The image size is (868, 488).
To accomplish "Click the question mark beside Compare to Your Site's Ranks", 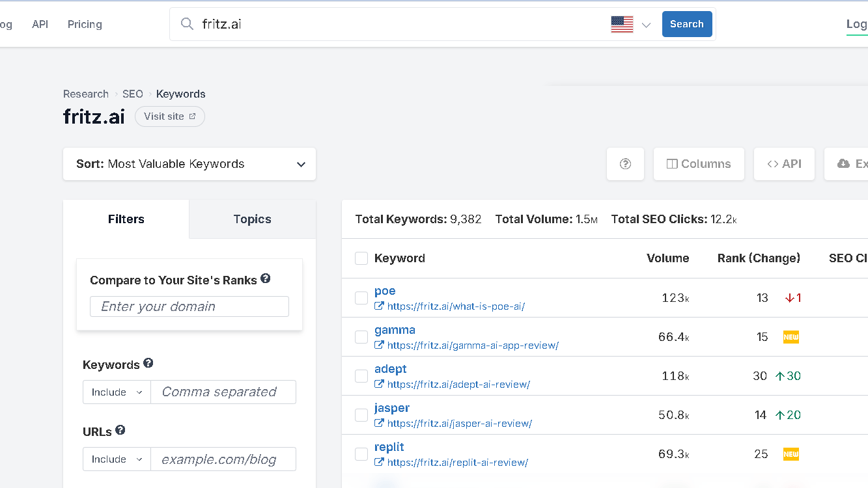I will tap(265, 277).
